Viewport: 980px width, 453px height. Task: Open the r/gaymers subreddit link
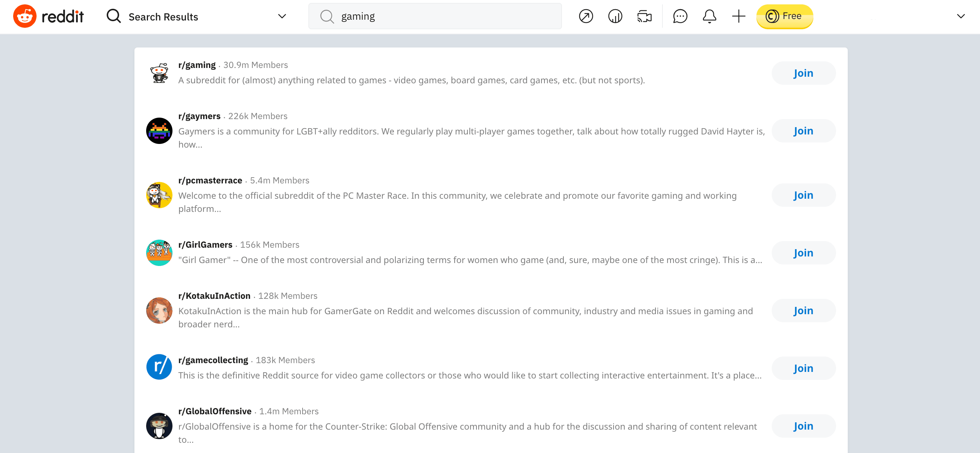click(200, 116)
